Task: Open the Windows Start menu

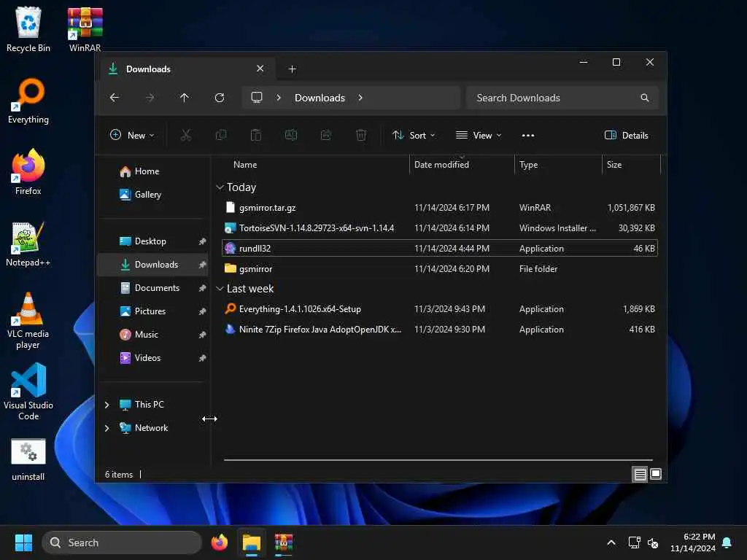Action: click(x=23, y=542)
